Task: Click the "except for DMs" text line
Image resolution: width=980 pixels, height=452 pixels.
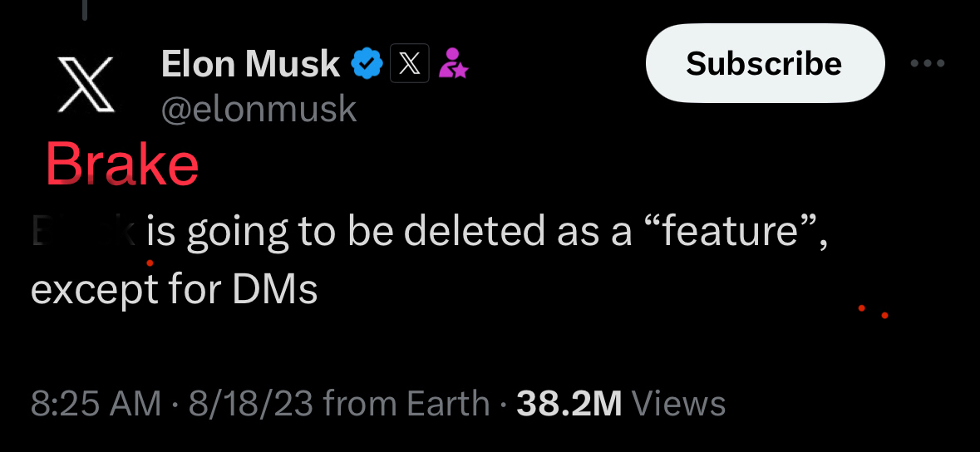Action: (x=175, y=290)
